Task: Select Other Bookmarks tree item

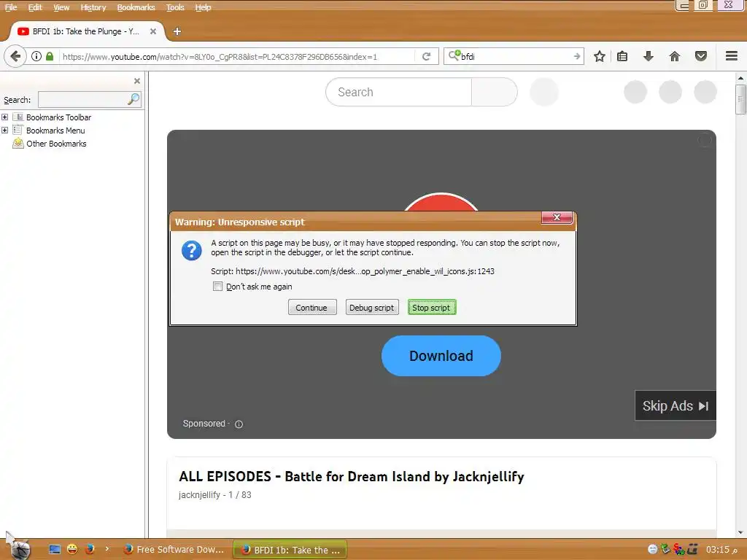Action: (x=56, y=144)
